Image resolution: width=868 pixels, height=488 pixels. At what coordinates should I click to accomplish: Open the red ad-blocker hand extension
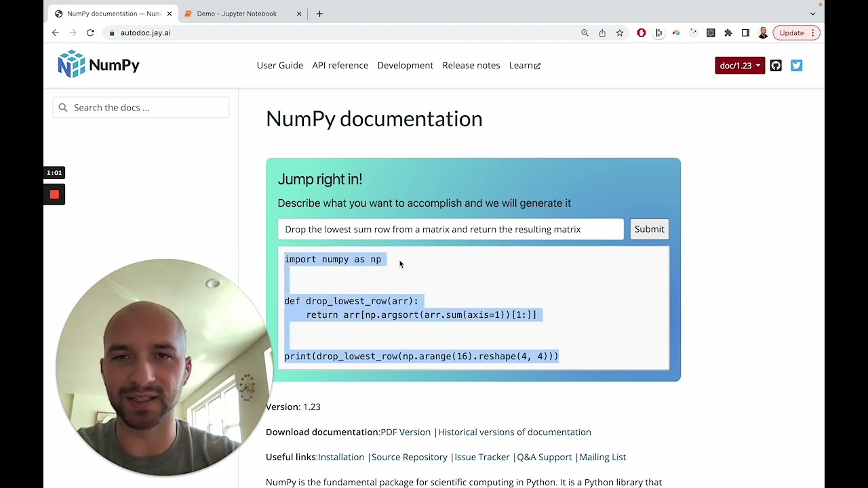point(642,33)
